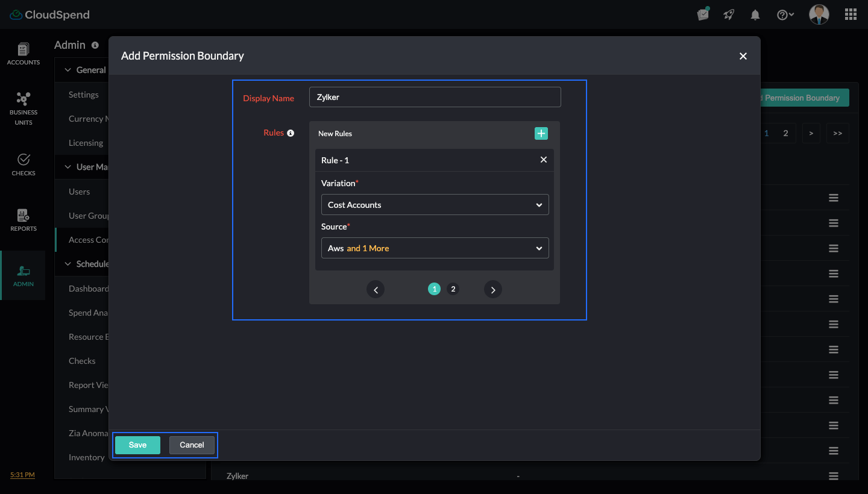Select the Admin sidebar icon
Screen dimensions: 868x494
point(23,275)
